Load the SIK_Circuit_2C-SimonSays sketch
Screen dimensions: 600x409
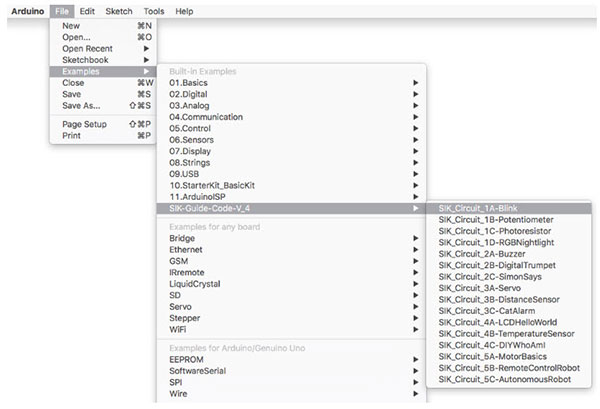509,277
